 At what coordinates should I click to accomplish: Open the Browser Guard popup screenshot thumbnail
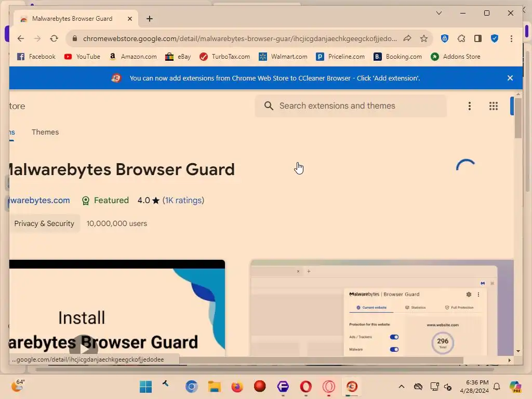(382, 308)
